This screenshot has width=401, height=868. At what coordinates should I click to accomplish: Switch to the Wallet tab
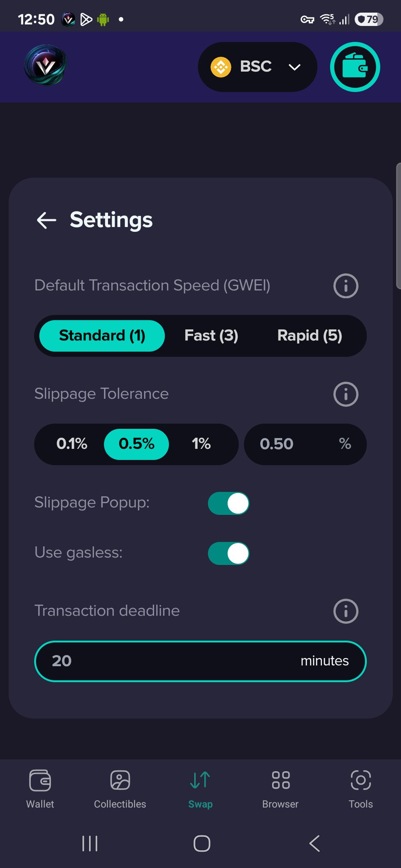click(40, 789)
